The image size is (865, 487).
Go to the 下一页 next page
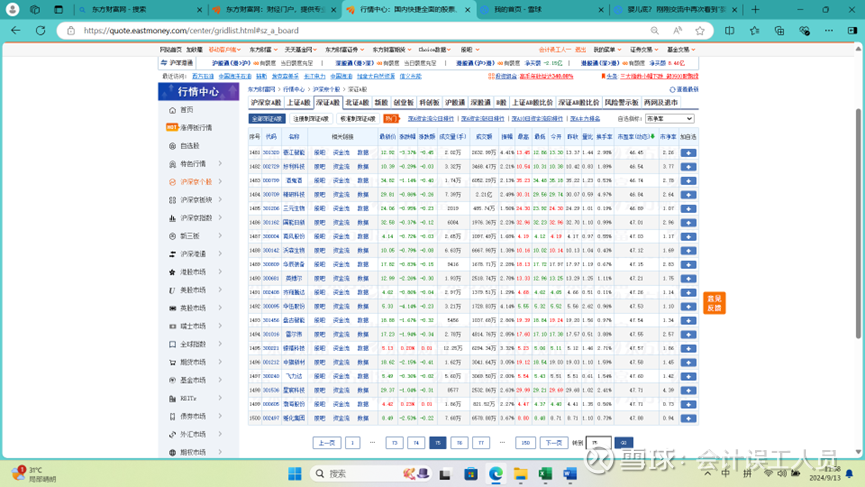(x=553, y=442)
